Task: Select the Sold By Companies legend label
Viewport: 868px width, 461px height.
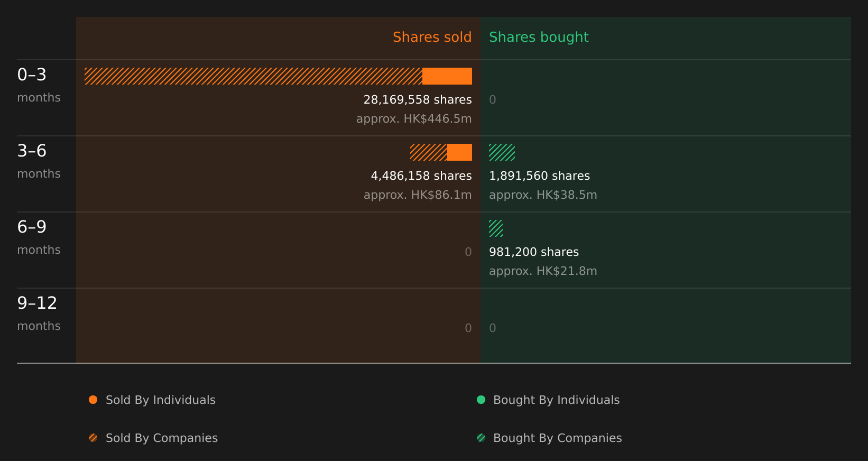Action: 162,438
